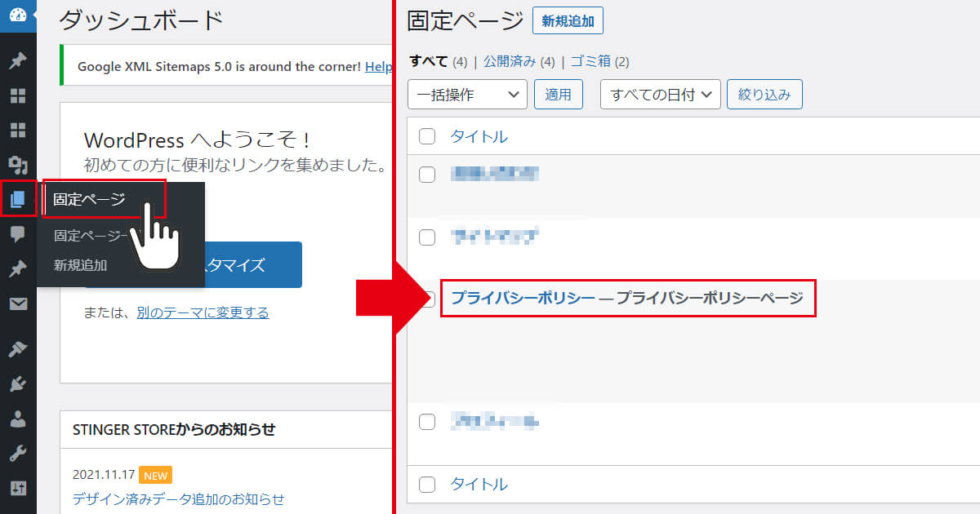This screenshot has height=514, width=980.
Task: Open the Users person icon
Action: [18, 419]
